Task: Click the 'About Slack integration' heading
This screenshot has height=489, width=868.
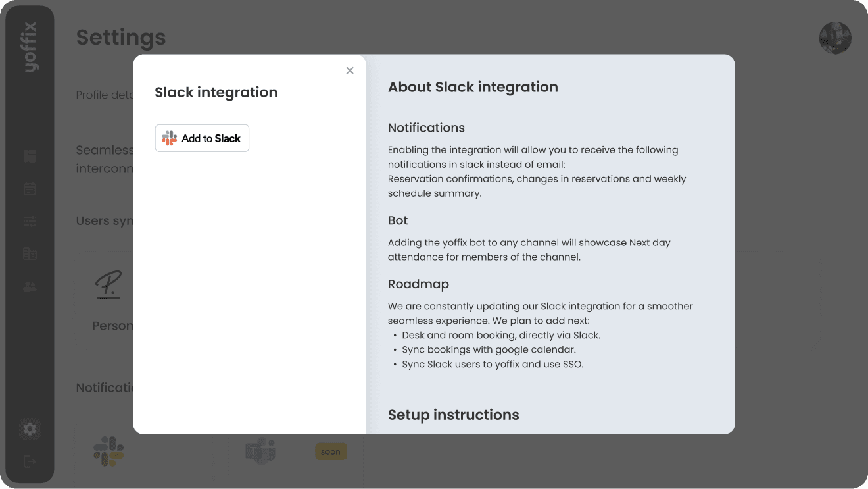Action: click(473, 87)
